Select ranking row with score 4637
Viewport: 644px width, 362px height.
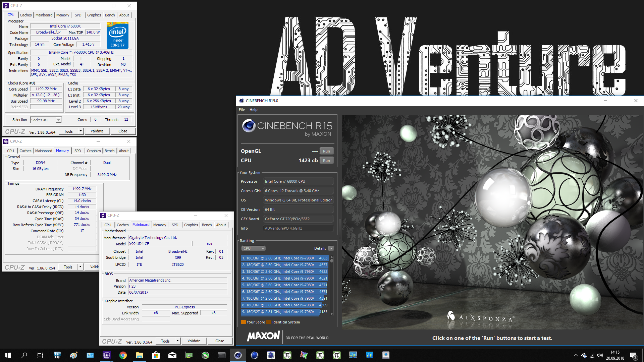(x=284, y=265)
